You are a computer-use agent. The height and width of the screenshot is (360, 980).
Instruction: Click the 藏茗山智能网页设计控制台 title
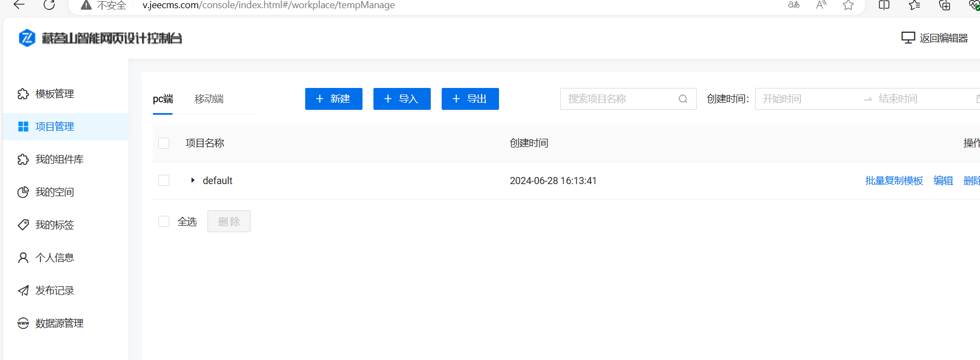click(112, 38)
